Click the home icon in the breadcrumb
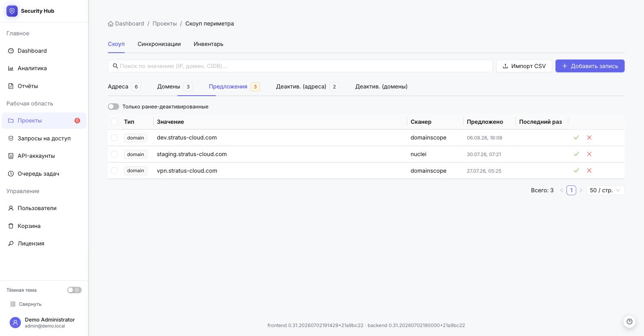This screenshot has width=644, height=336. pyautogui.click(x=111, y=24)
